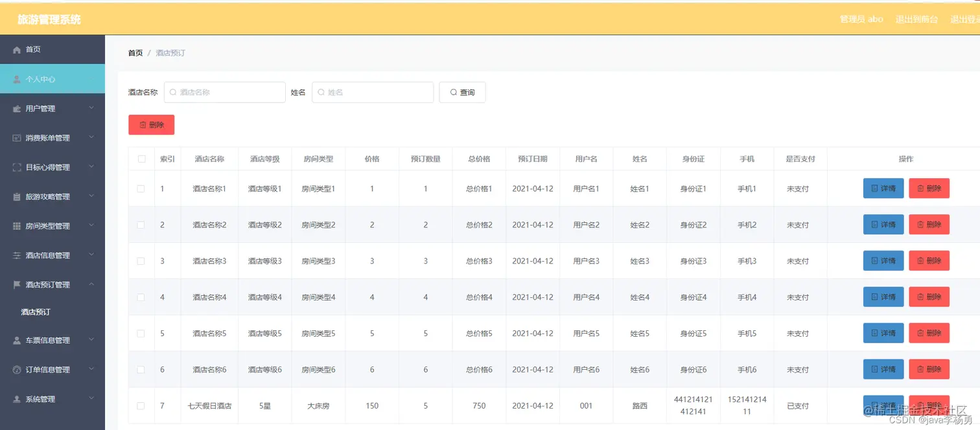Click the 用户管理 sidebar icon
980x430 pixels.
17,109
